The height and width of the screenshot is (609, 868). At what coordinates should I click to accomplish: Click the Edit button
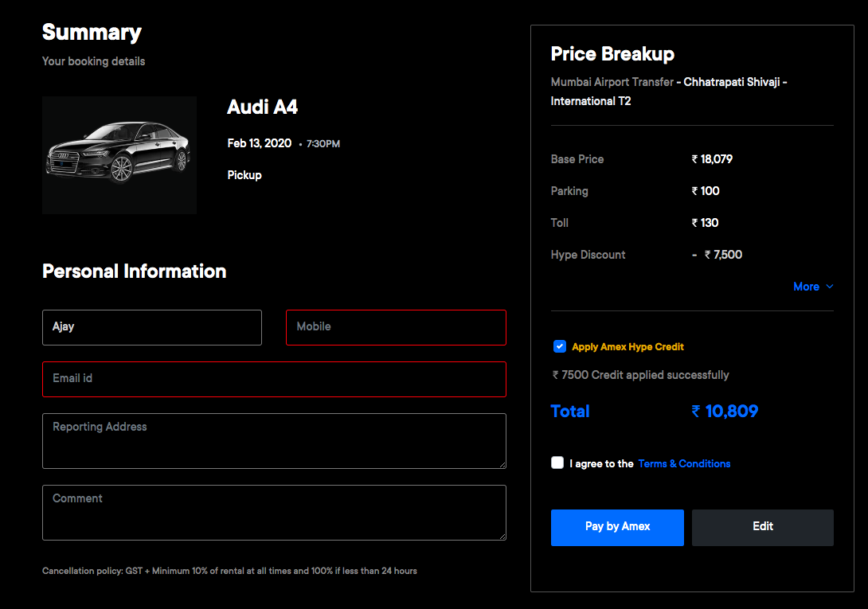(x=762, y=527)
